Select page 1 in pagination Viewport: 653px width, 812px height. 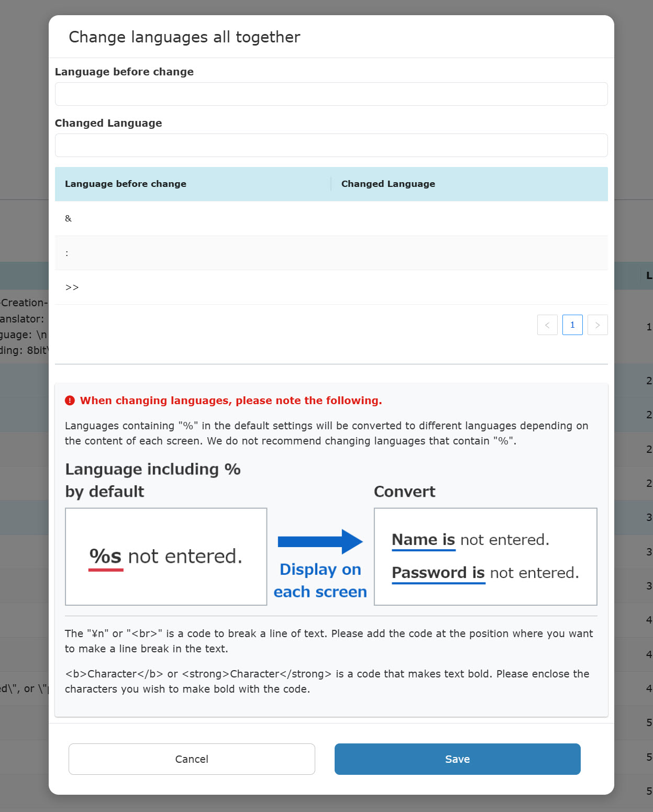click(572, 325)
